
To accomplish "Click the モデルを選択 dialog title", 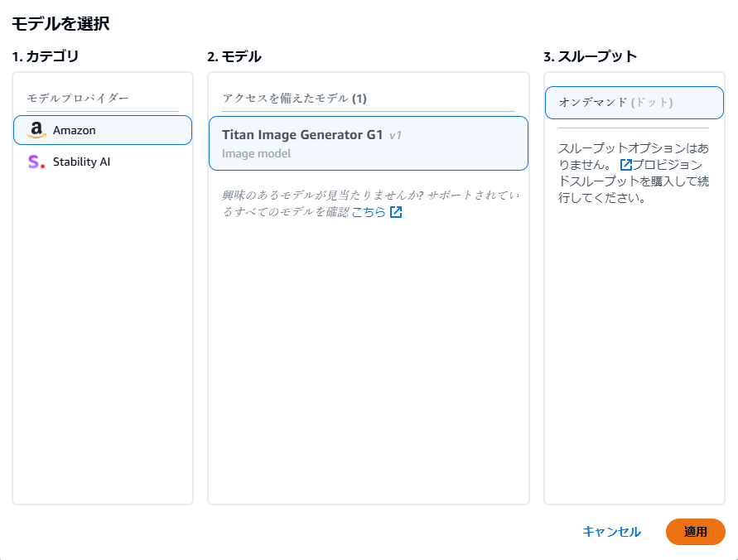I will [60, 23].
